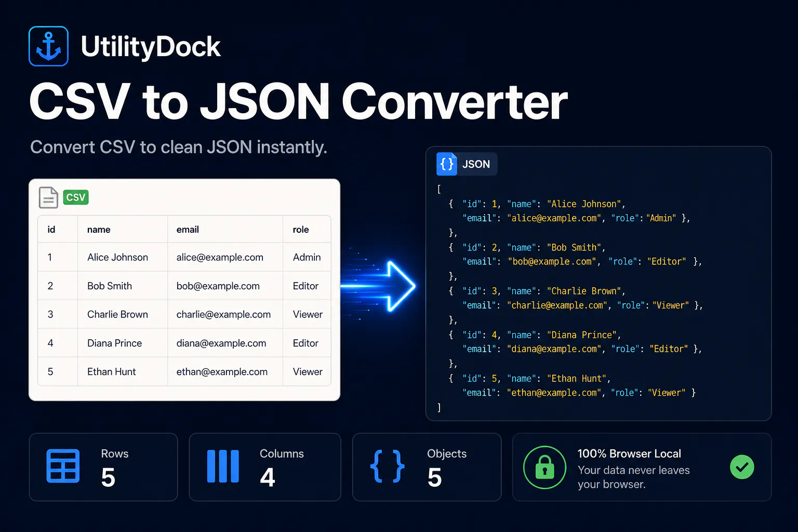This screenshot has width=798, height=532.
Task: Click the Rows table grid icon
Action: pyautogui.click(x=63, y=466)
